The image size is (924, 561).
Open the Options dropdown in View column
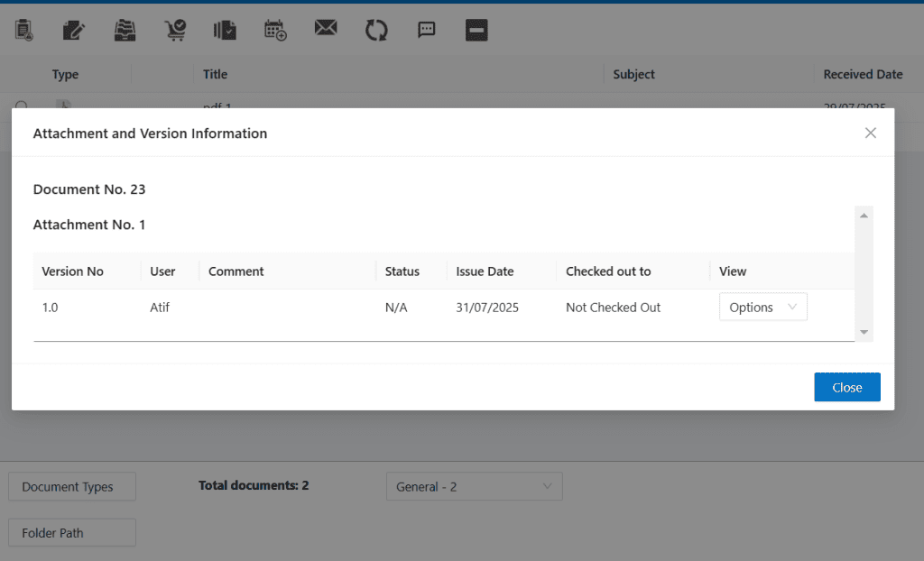pos(762,308)
